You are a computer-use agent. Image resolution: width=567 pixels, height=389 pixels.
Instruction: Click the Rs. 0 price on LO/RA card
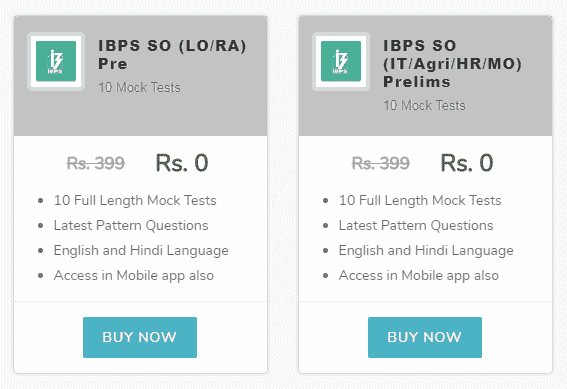(182, 163)
